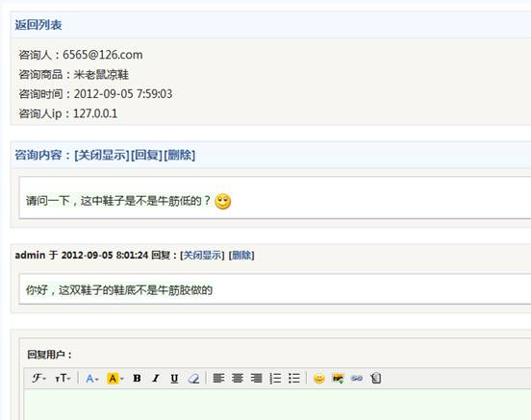This screenshot has height=420, width=531.
Task: Click the 返回列表 link
Action: [x=38, y=25]
